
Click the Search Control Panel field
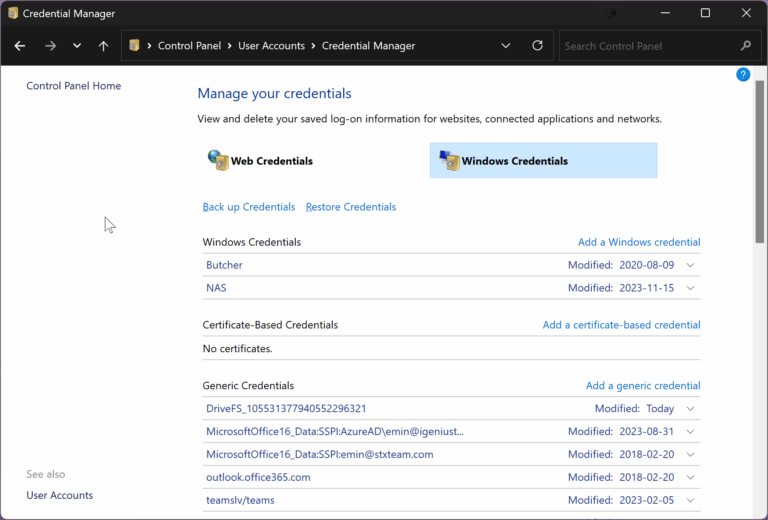point(660,46)
